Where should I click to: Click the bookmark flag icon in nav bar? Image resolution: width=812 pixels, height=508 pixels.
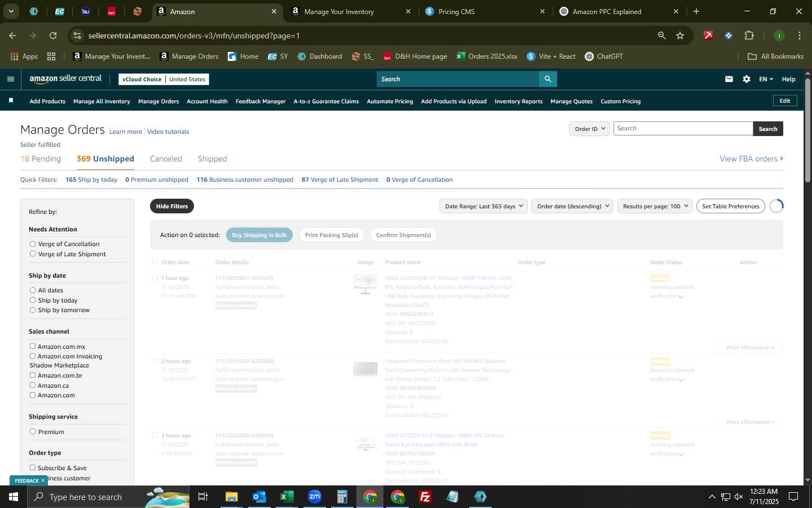click(11, 100)
